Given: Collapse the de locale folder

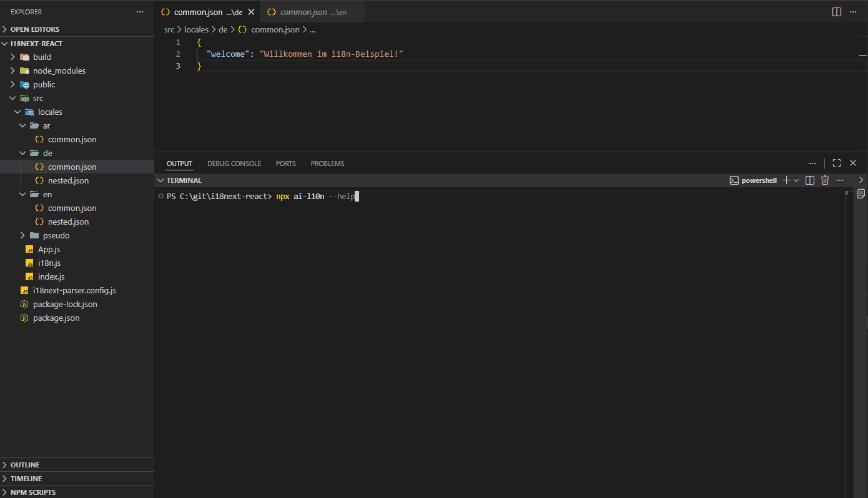Looking at the screenshot, I should tap(77, 153).
